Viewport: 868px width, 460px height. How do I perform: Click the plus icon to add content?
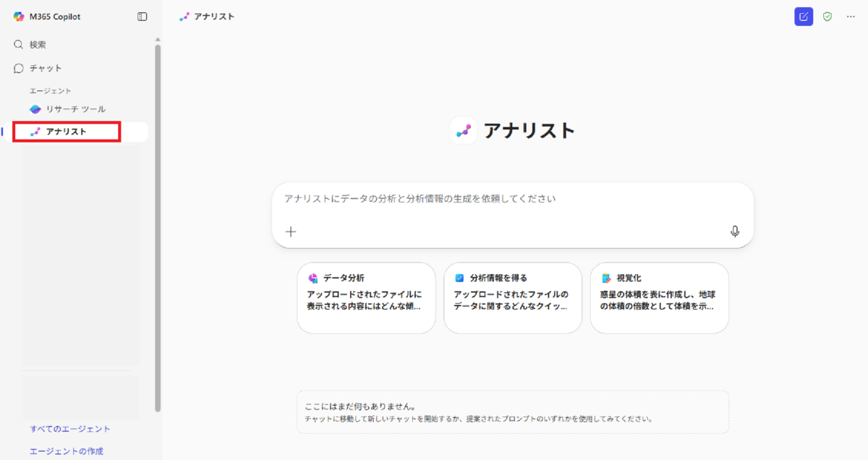click(291, 231)
